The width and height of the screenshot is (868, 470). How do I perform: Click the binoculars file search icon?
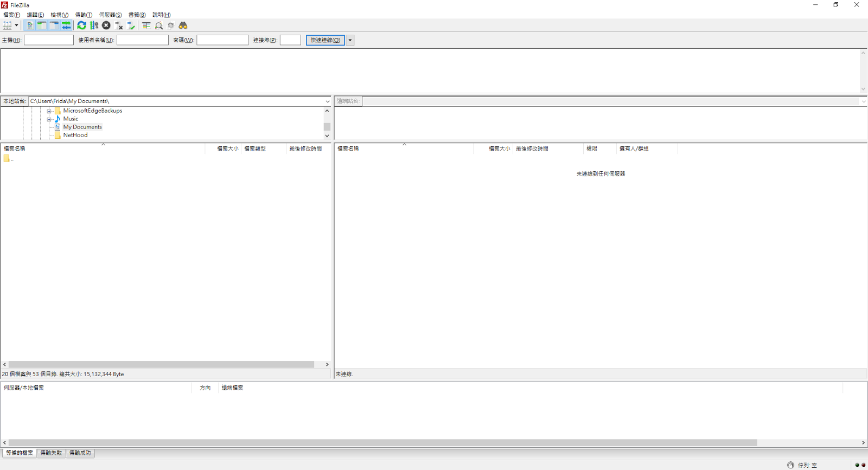point(183,25)
